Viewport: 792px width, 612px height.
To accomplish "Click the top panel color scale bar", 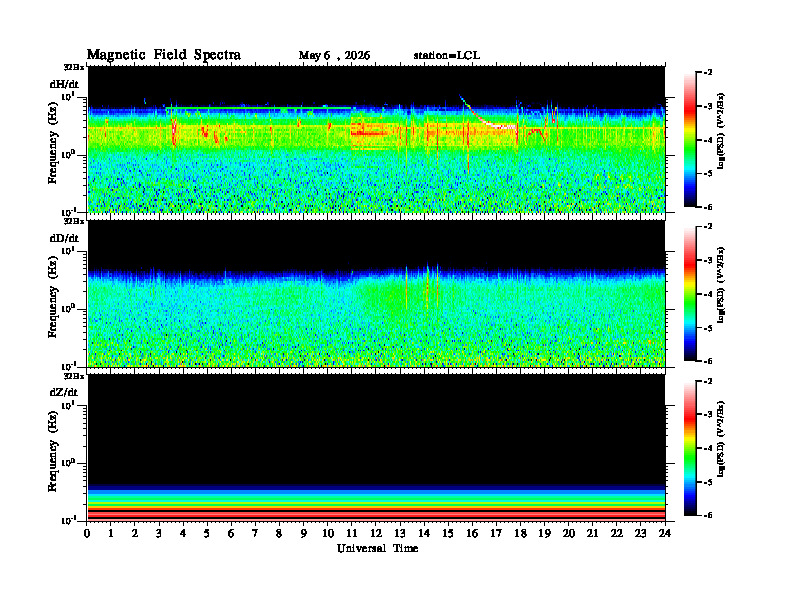I will [689, 140].
